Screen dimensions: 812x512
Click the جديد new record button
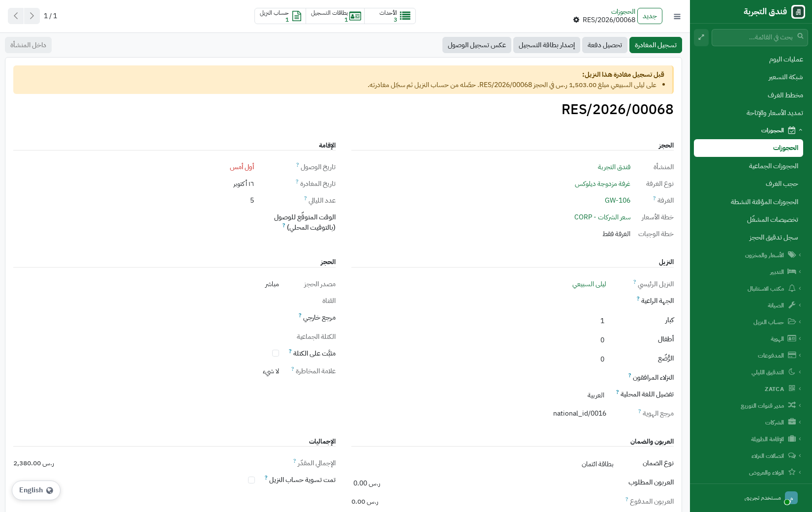(x=650, y=16)
